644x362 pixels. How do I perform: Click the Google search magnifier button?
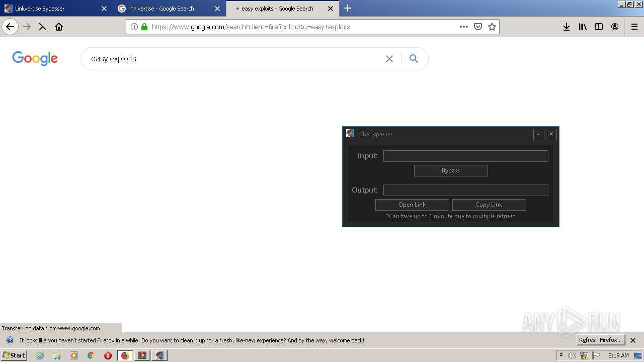414,59
